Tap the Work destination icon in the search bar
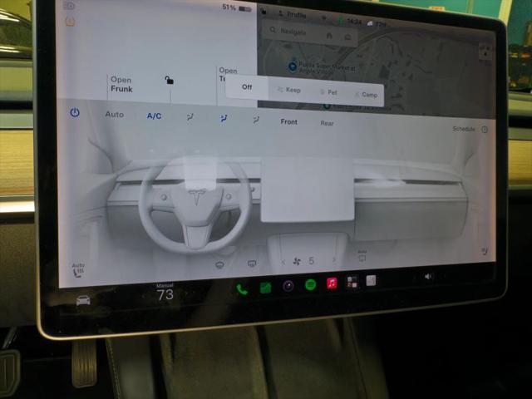532x399 pixels. (x=347, y=37)
